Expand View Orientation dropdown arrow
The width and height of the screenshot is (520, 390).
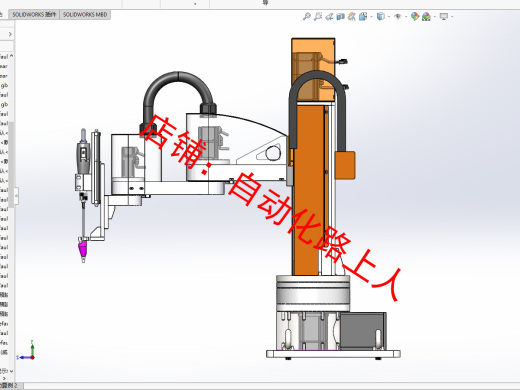tap(371, 17)
